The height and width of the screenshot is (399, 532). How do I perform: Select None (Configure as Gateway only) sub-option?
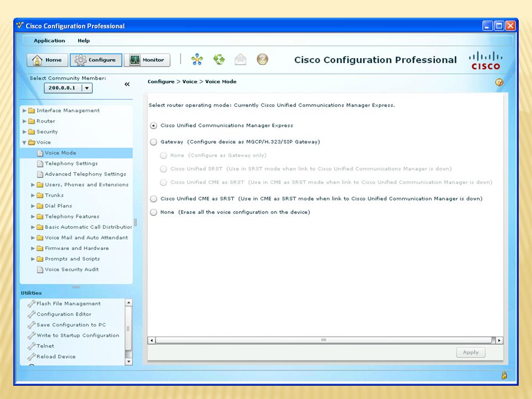click(x=163, y=155)
